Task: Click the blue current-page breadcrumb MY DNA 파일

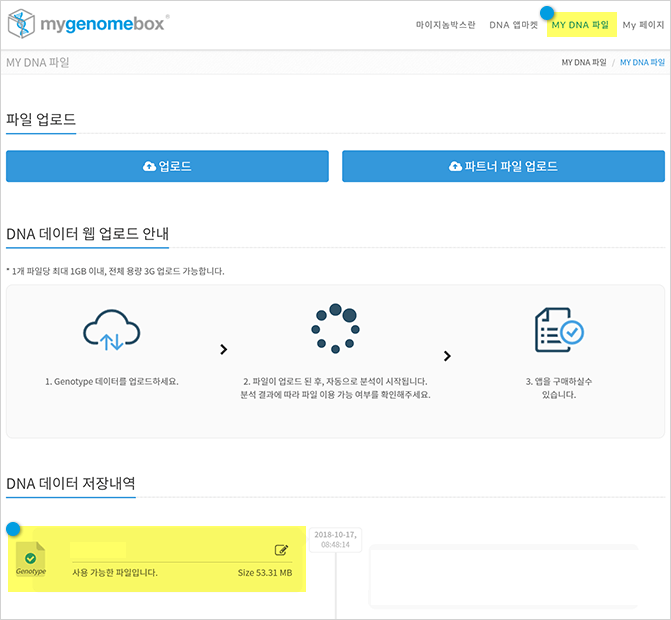Action: (641, 63)
